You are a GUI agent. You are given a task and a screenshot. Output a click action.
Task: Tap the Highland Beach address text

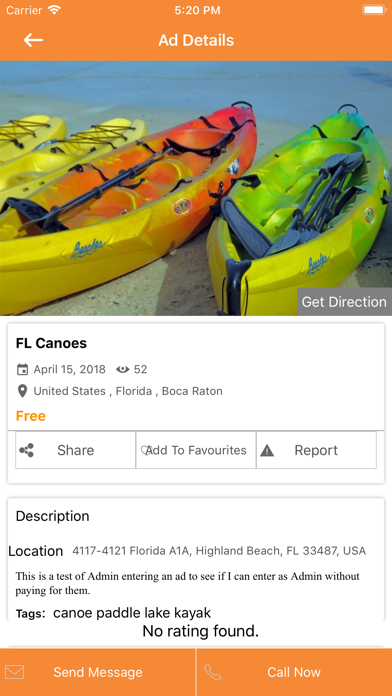219,551
